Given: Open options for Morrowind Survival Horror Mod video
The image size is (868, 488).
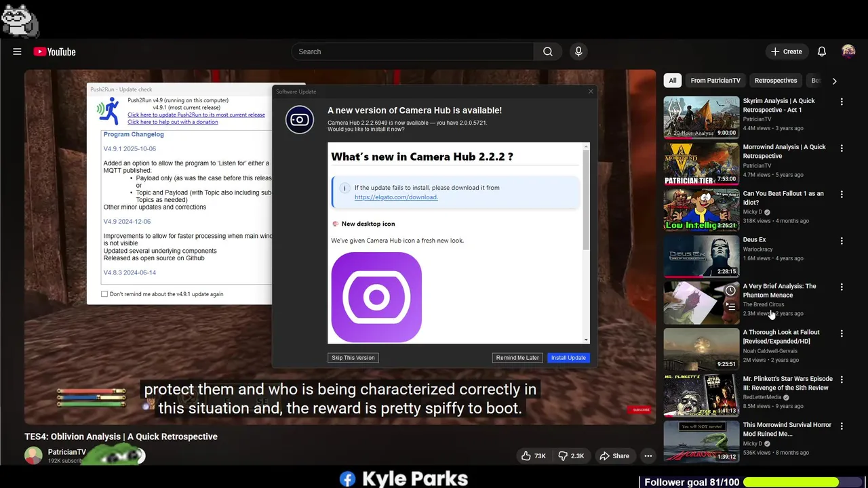Looking at the screenshot, I should tap(842, 426).
